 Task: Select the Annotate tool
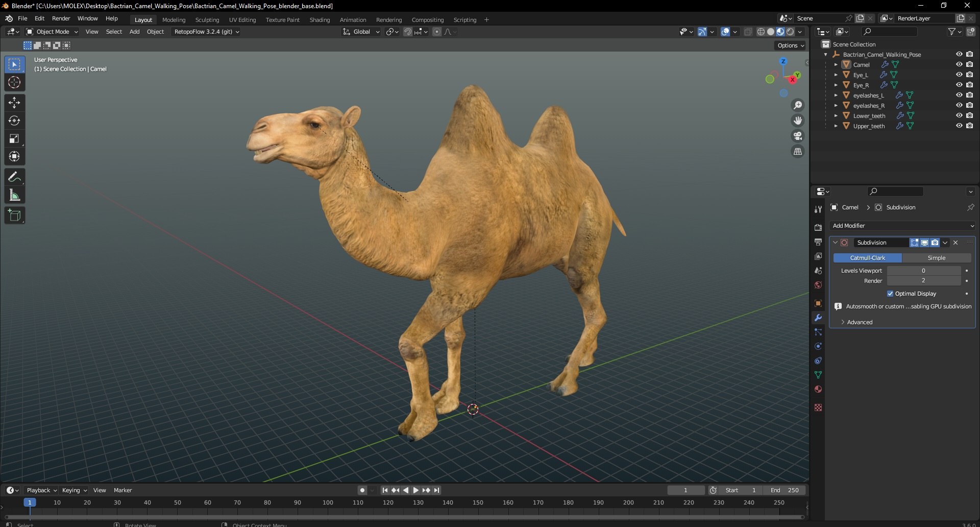14,177
